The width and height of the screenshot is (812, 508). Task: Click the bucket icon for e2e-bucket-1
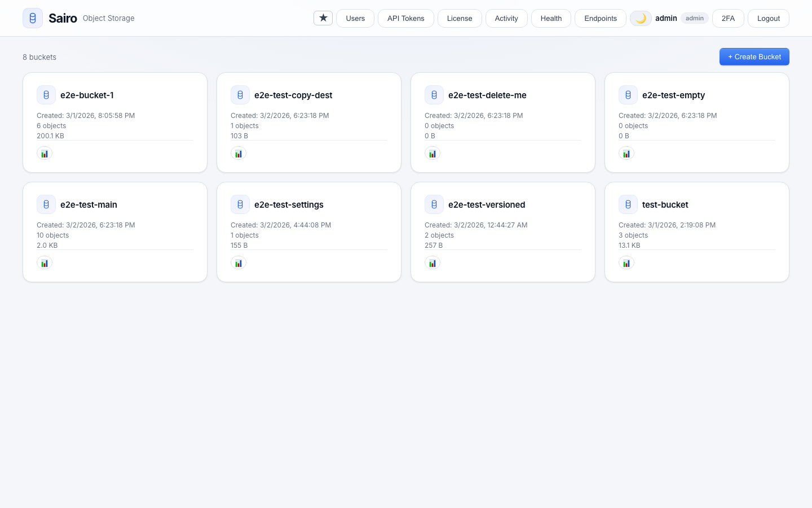tap(46, 95)
